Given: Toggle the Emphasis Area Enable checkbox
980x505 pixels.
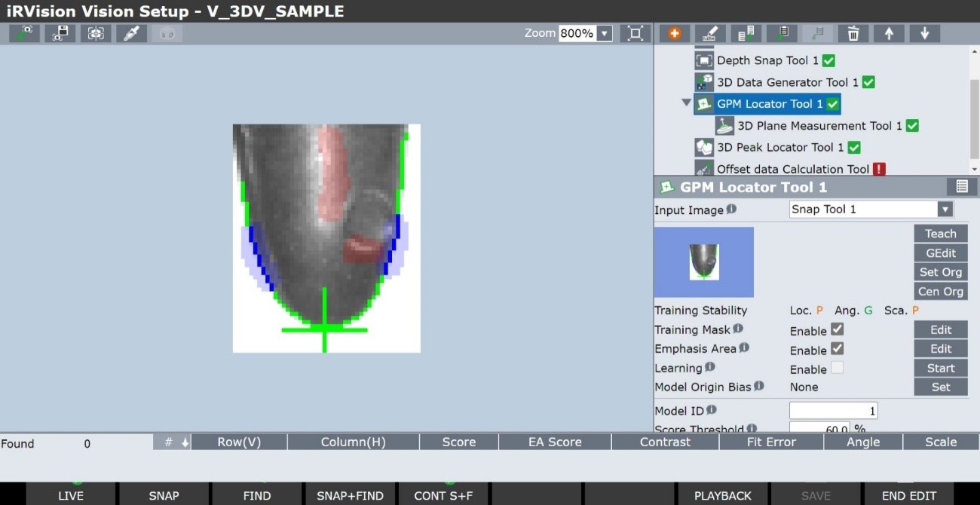Looking at the screenshot, I should pyautogui.click(x=837, y=348).
